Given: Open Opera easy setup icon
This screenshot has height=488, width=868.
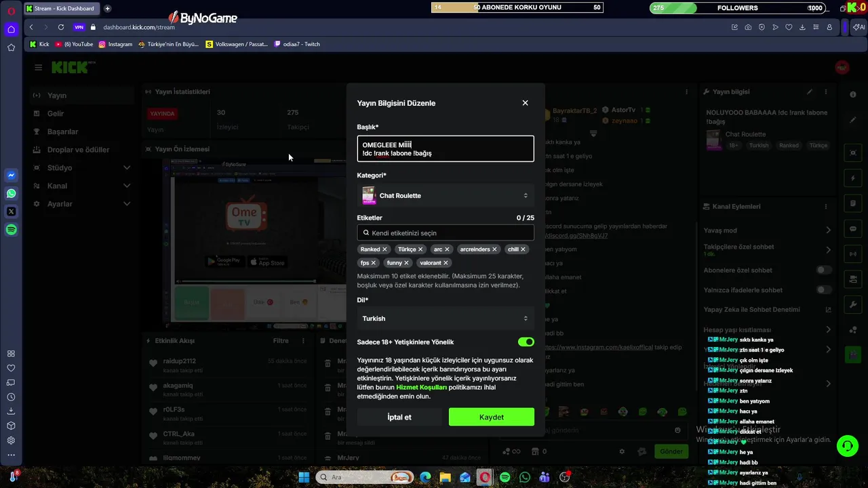Looking at the screenshot, I should pos(816,27).
